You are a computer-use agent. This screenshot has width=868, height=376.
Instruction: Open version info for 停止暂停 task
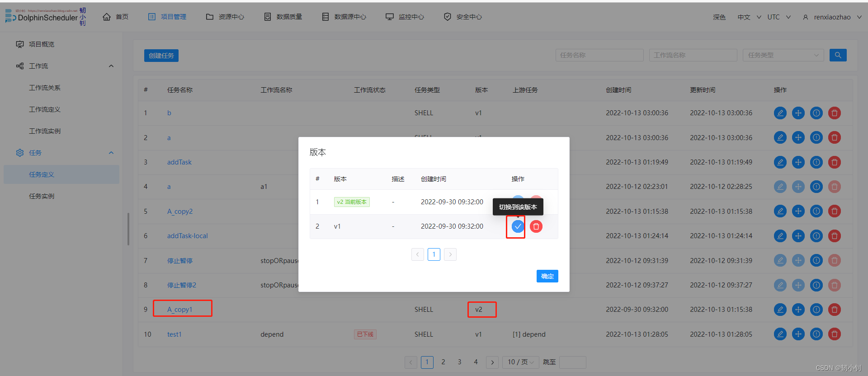point(816,260)
